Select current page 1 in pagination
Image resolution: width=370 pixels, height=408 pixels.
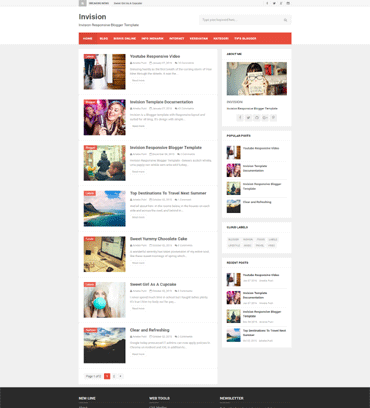click(x=107, y=376)
